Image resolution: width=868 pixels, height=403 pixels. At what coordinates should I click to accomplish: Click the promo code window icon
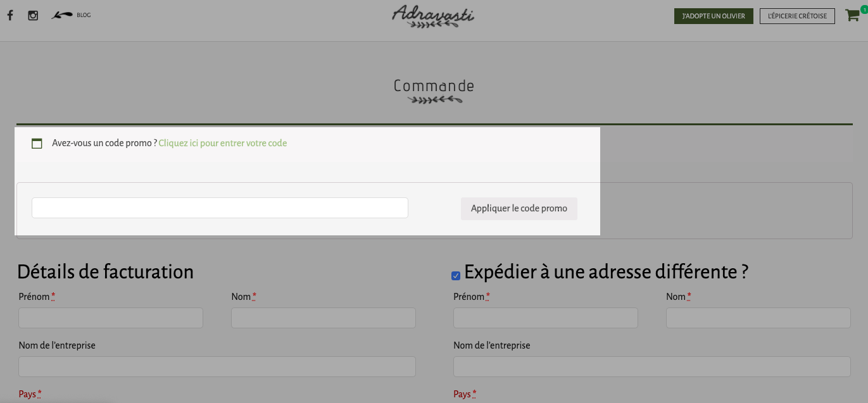pyautogui.click(x=37, y=144)
